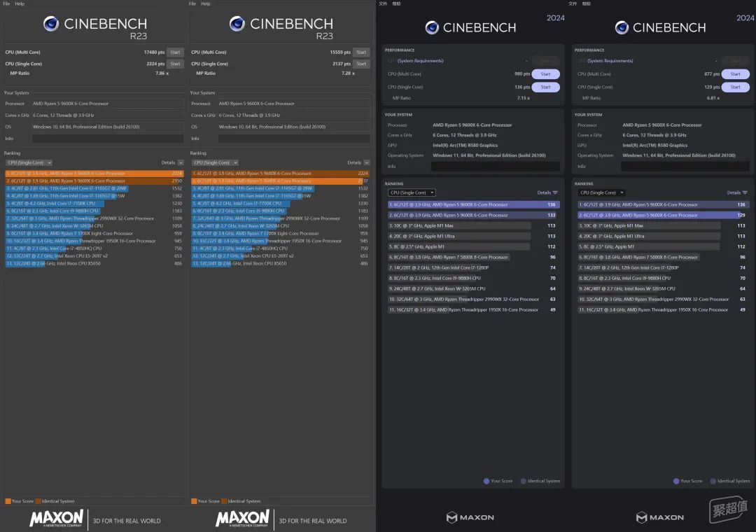Open the CPU (Single Core) ranking dropdown in the 877 pts window
The height and width of the screenshot is (532, 756).
pyautogui.click(x=602, y=193)
